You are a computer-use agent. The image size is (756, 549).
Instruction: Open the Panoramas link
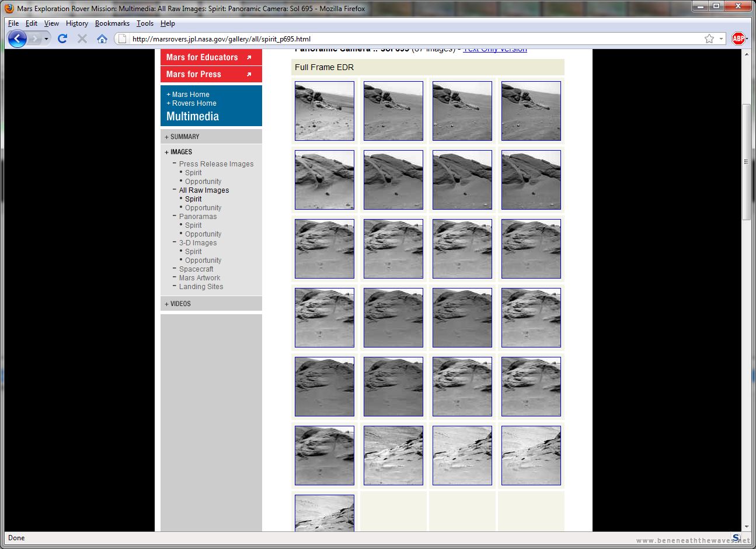[198, 217]
